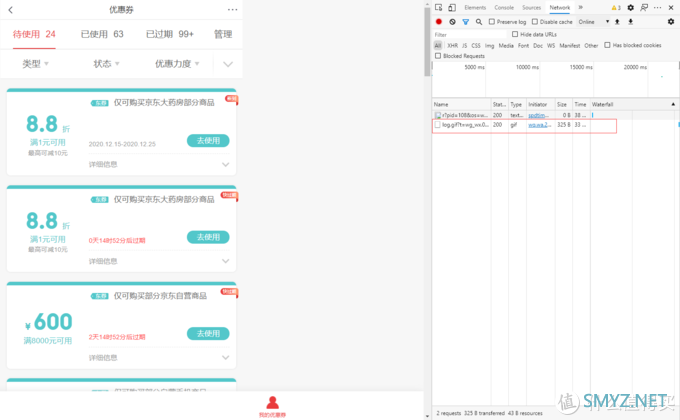Open the feedback person icon in DevTools
680x420 pixels.
tap(644, 7)
